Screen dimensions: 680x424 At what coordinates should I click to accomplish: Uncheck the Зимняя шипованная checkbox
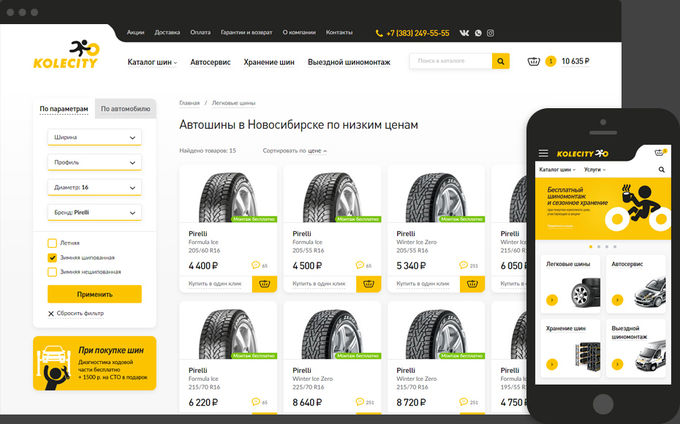52,257
